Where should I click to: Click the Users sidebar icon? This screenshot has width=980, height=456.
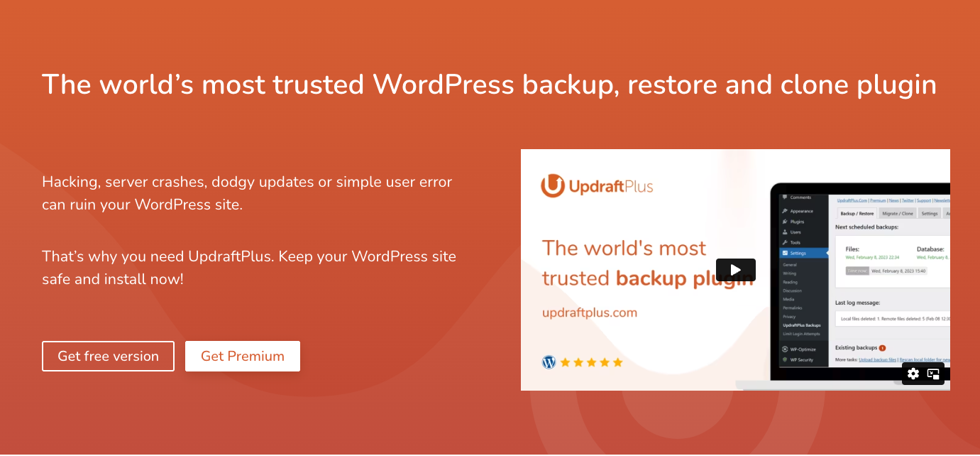click(x=785, y=232)
